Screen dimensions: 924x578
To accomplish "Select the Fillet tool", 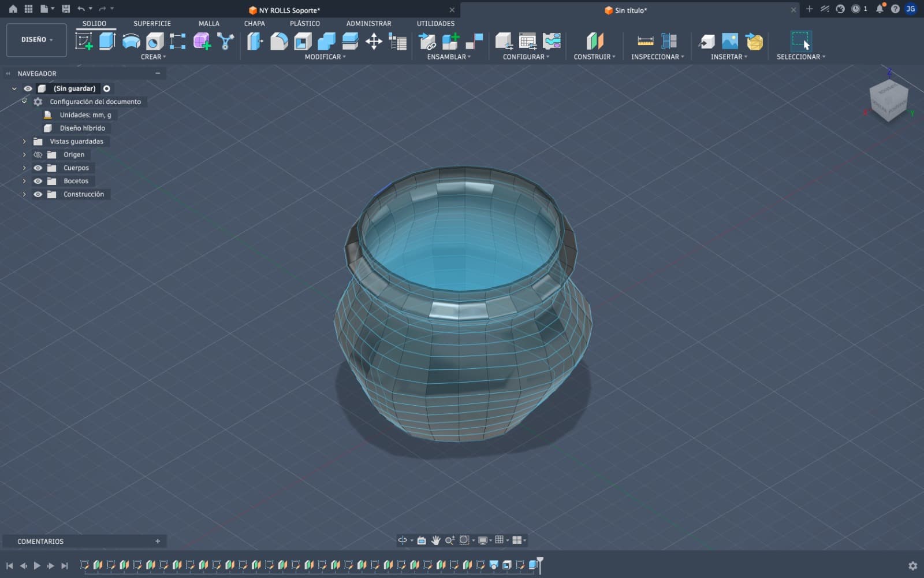I will click(x=279, y=41).
